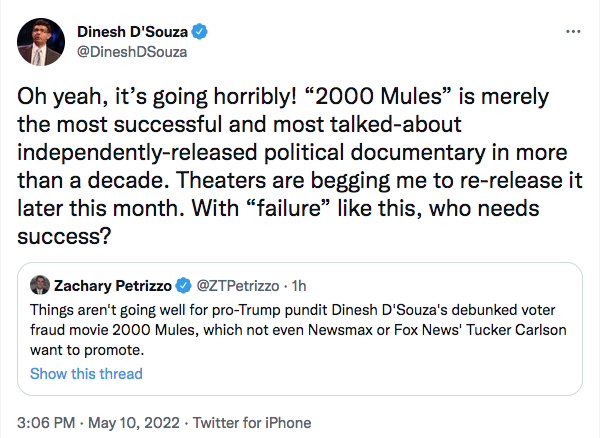Screen dimensions: 601x438
Task: Click the Show this thread link
Action: point(86,374)
